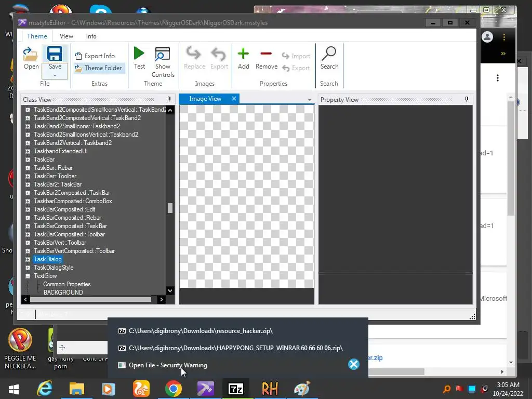Select TaskBarVert::Toolbar class
Image resolution: width=532 pixels, height=399 pixels.
pos(60,243)
